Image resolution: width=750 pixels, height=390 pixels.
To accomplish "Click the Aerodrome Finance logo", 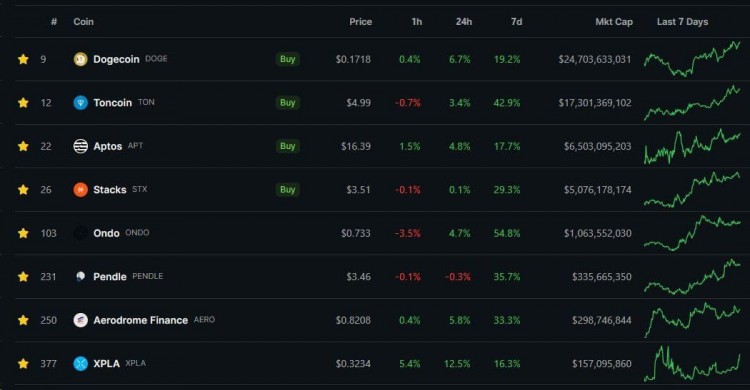I will coord(80,320).
